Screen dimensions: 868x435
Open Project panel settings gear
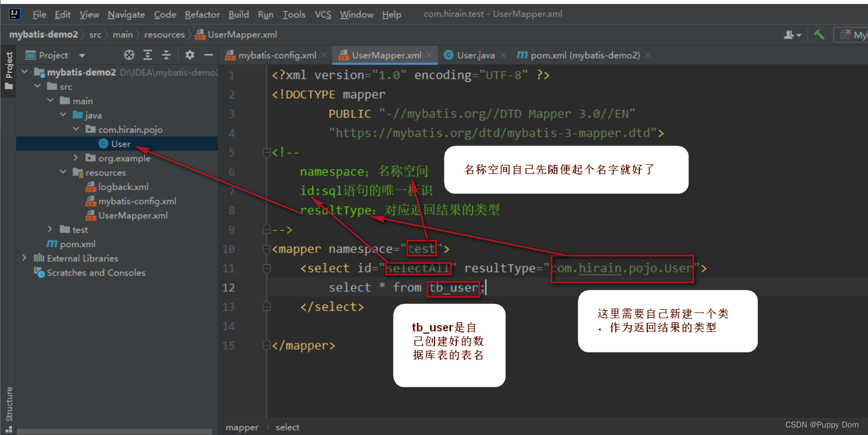click(190, 55)
